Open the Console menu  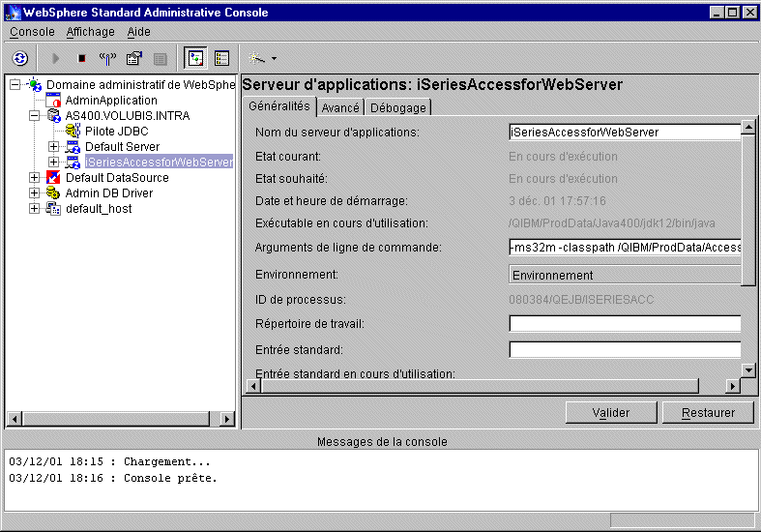point(32,32)
